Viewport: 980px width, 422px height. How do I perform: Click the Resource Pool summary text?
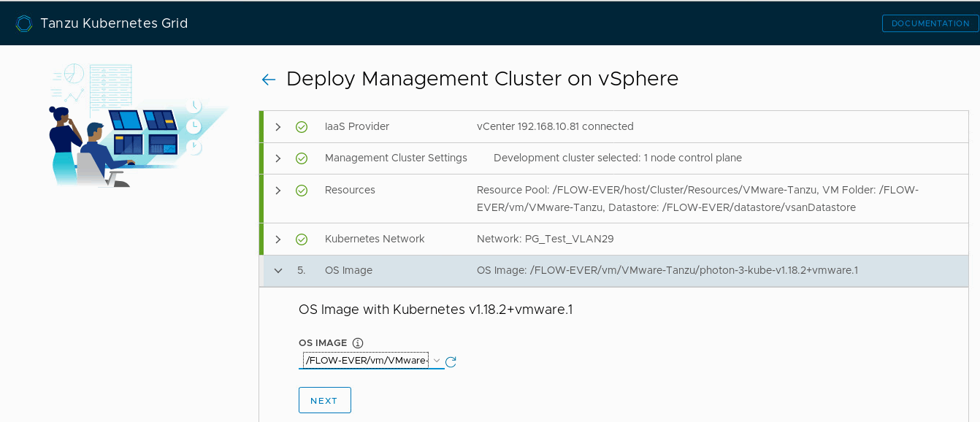(x=697, y=199)
